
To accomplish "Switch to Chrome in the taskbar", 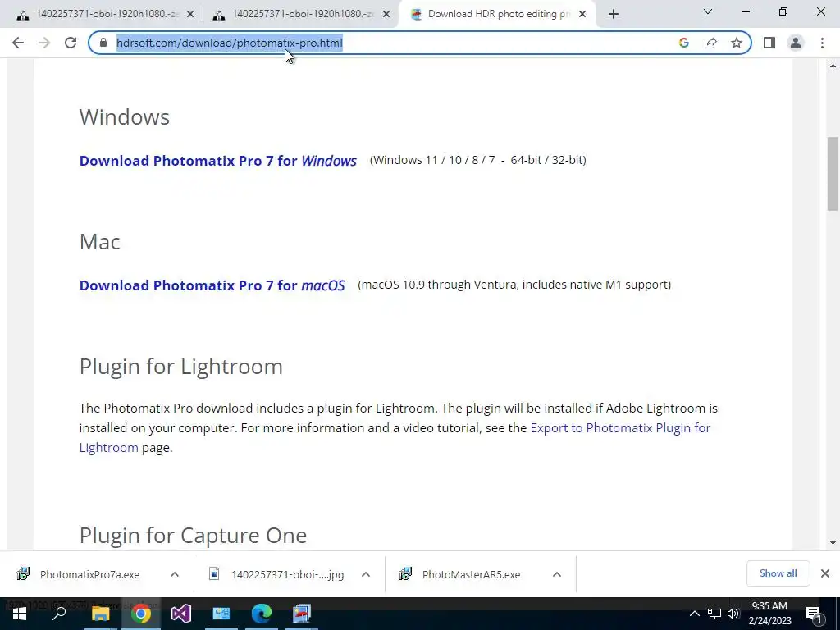I will (141, 614).
